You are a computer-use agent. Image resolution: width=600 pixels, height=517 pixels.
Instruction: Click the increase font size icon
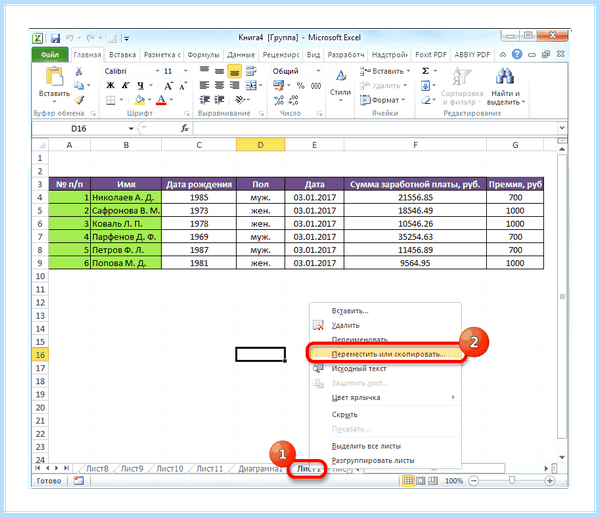168,86
